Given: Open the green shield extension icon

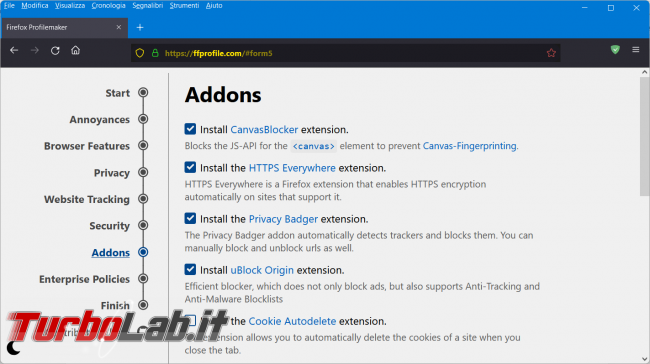Looking at the screenshot, I should [x=615, y=50].
